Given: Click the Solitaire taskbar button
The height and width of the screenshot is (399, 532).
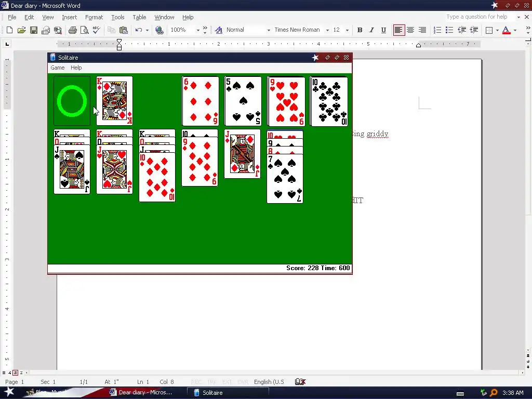Looking at the screenshot, I should point(228,393).
